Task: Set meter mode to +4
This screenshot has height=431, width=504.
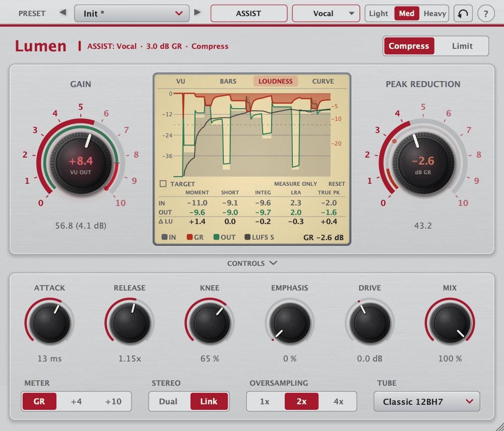Action: point(76,401)
